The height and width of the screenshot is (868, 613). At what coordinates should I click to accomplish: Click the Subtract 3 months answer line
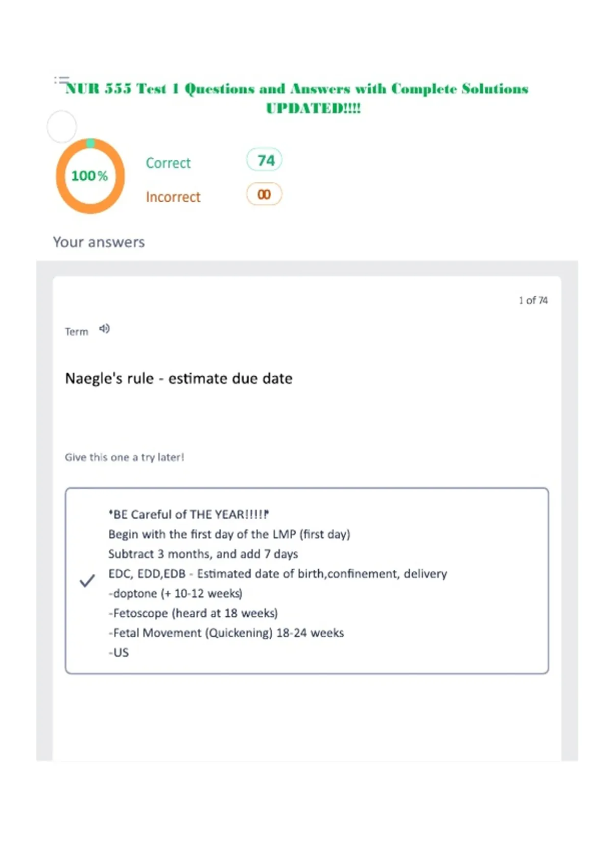[203, 554]
